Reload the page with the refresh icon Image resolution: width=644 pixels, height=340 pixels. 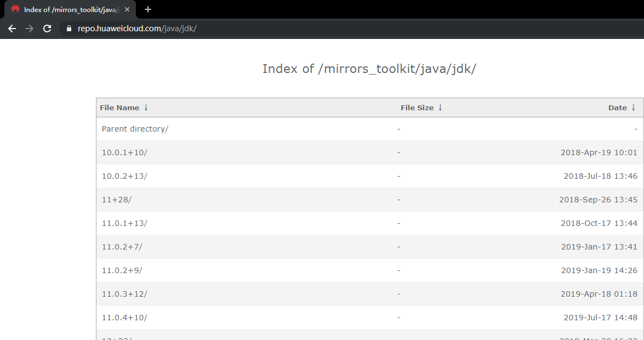coord(47,29)
